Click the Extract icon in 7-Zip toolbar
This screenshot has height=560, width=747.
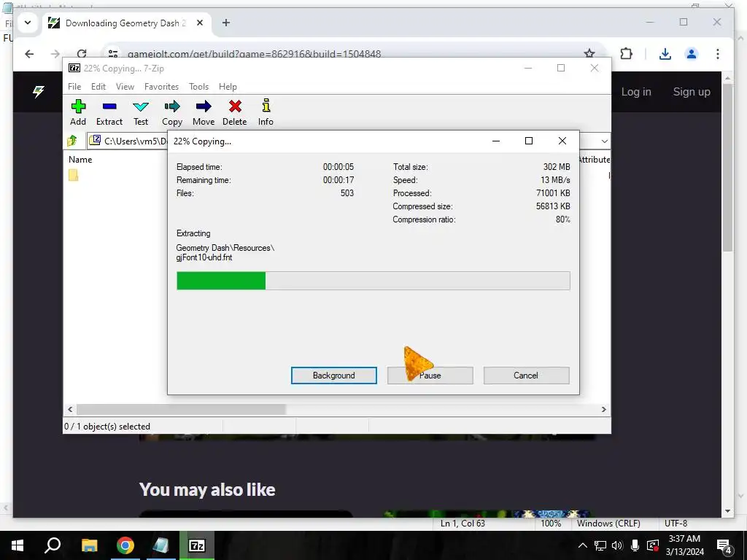109,112
